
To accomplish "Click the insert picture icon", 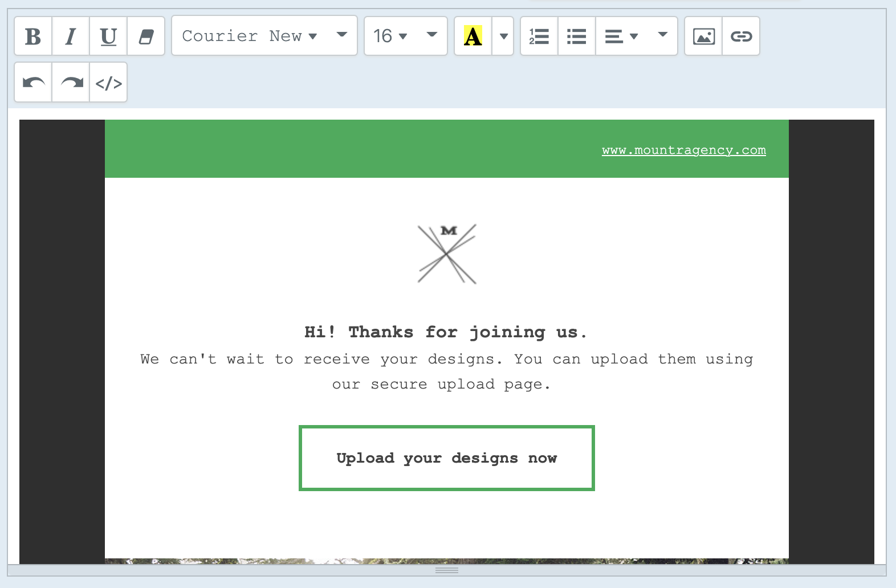I will 703,36.
